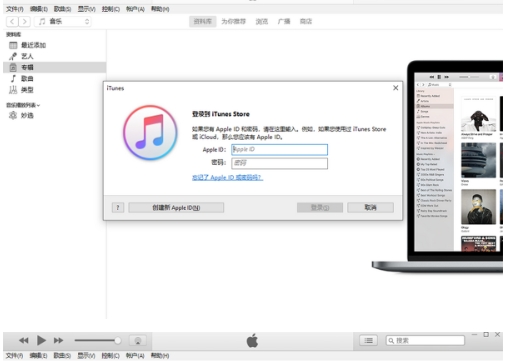Open the 帮助(H) menu in bottom bar
This screenshot has width=505, height=361.
coord(160,356)
